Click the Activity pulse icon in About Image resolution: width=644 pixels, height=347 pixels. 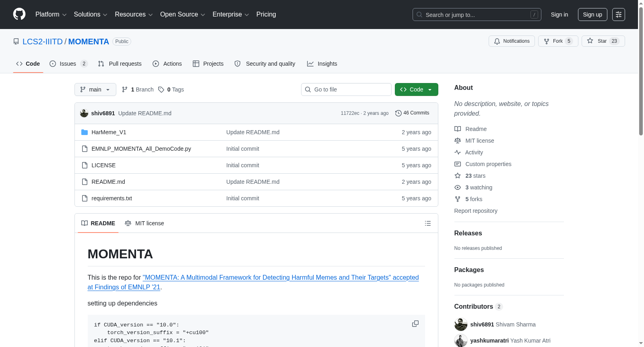[x=458, y=152]
